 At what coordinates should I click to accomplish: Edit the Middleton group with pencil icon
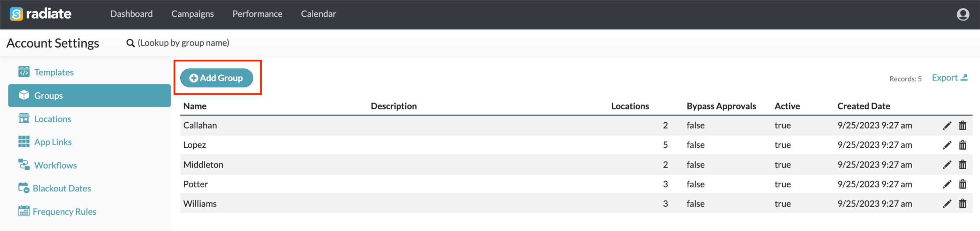click(x=947, y=164)
